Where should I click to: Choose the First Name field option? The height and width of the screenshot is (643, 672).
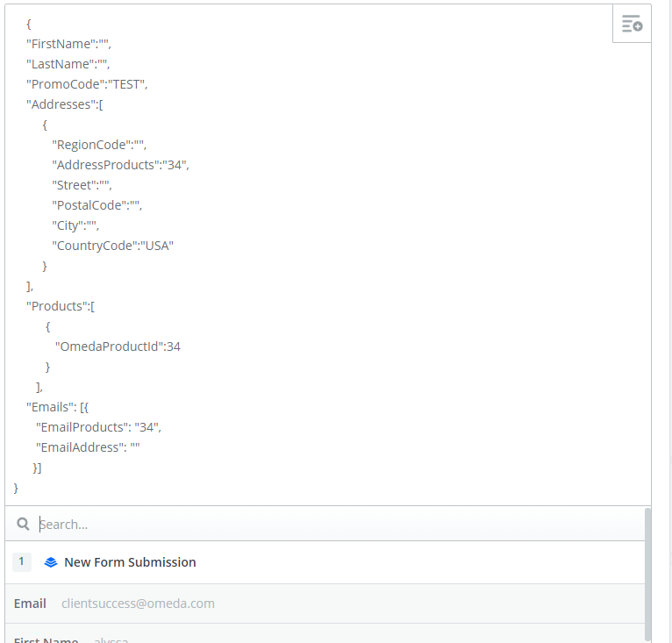coord(70,639)
